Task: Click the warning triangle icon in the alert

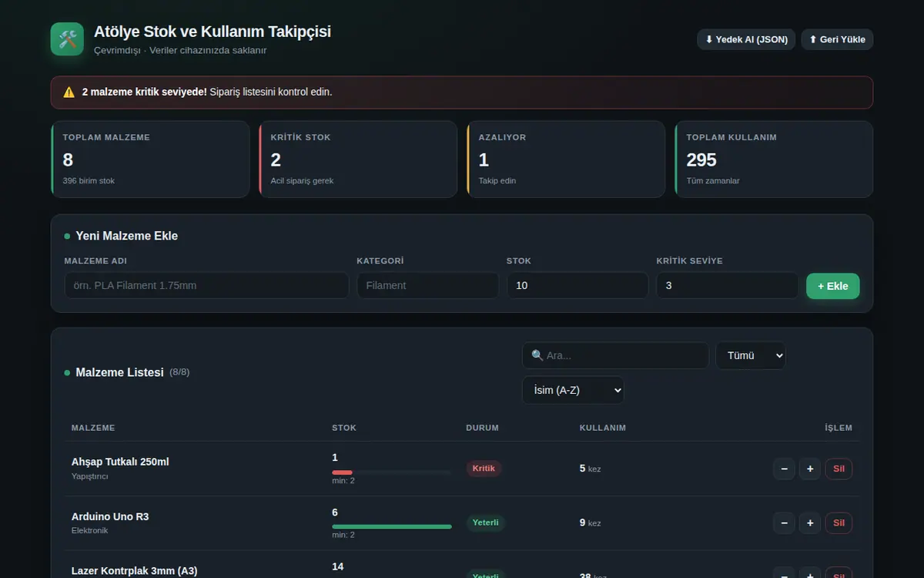Action: pos(69,92)
